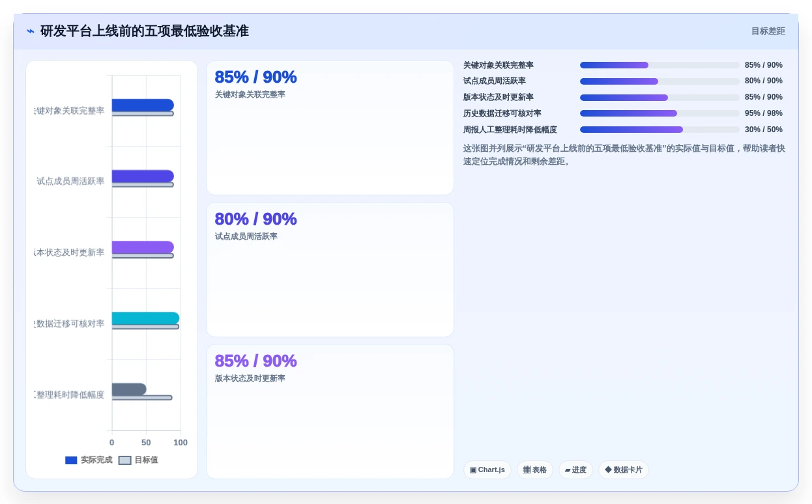
Task: Click the dark gray chart bar for 整理耗时降低幅度
Action: click(x=129, y=389)
